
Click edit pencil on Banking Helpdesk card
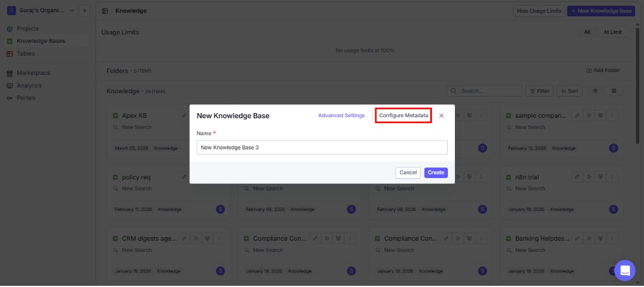point(577,238)
